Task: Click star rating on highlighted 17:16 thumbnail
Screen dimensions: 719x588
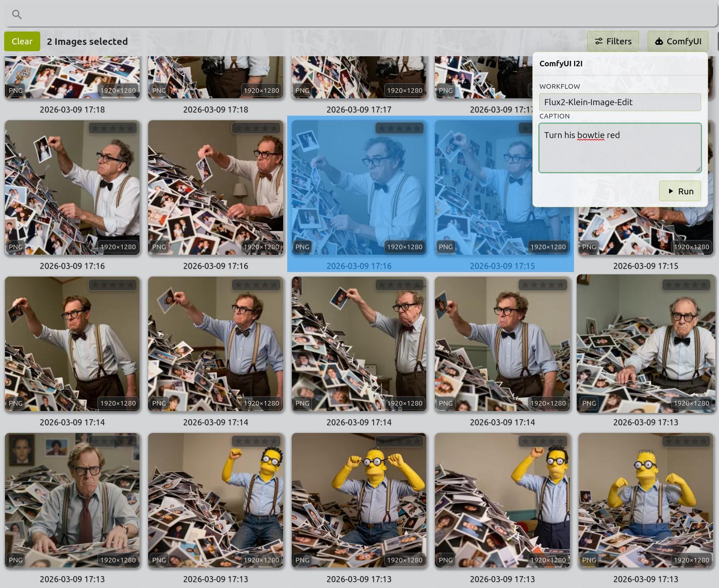Action: coord(399,128)
